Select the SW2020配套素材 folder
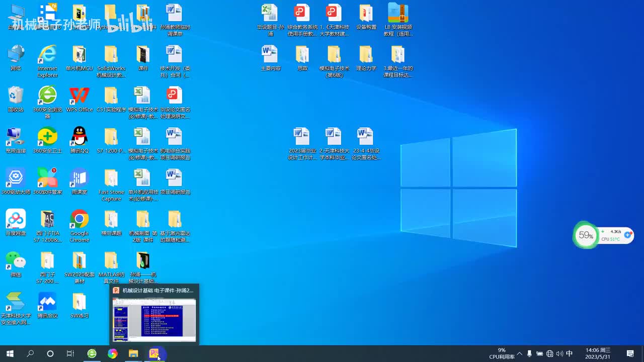The width and height of the screenshot is (644, 362). (x=79, y=267)
